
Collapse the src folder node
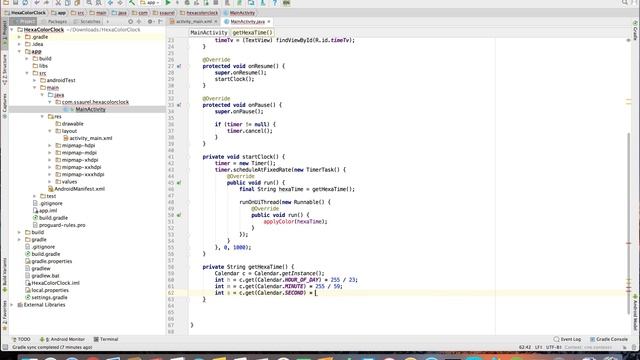(27, 73)
